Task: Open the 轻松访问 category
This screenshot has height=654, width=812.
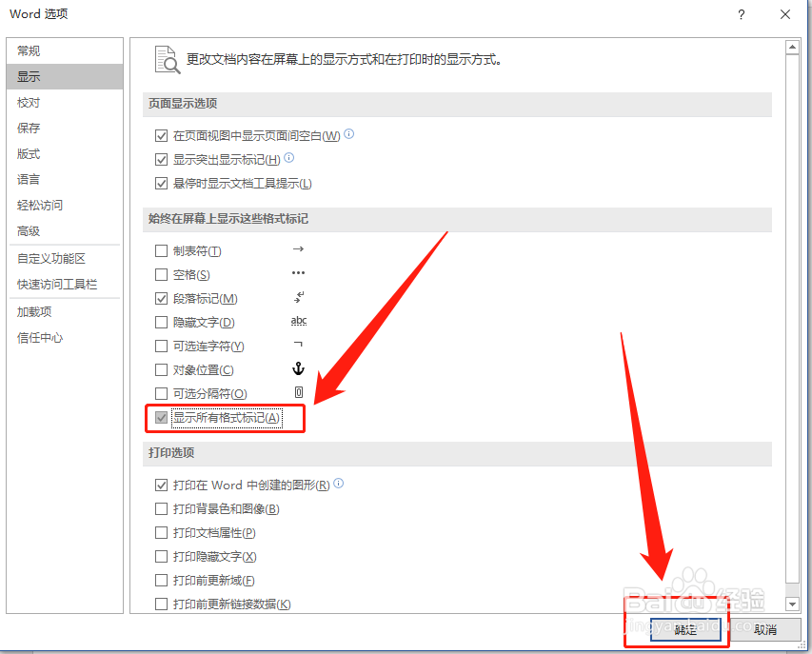Action: [65, 205]
